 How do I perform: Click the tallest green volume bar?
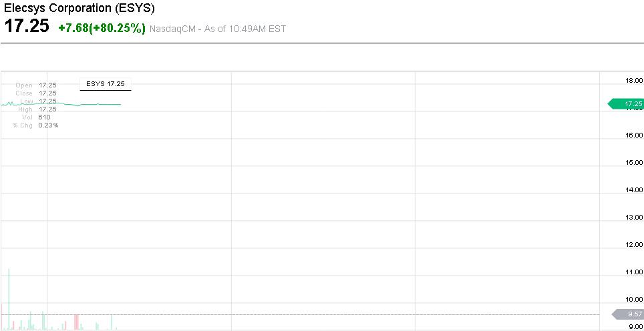[9, 300]
